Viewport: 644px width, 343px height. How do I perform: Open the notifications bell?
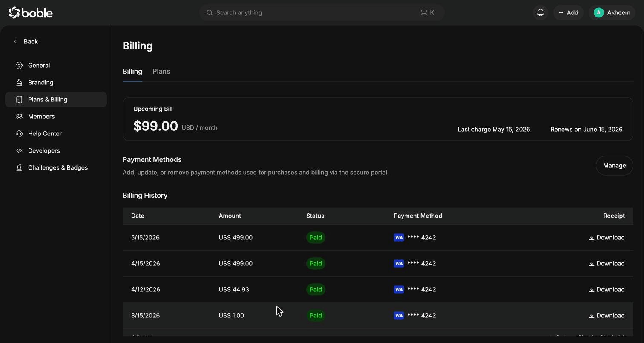(x=540, y=13)
